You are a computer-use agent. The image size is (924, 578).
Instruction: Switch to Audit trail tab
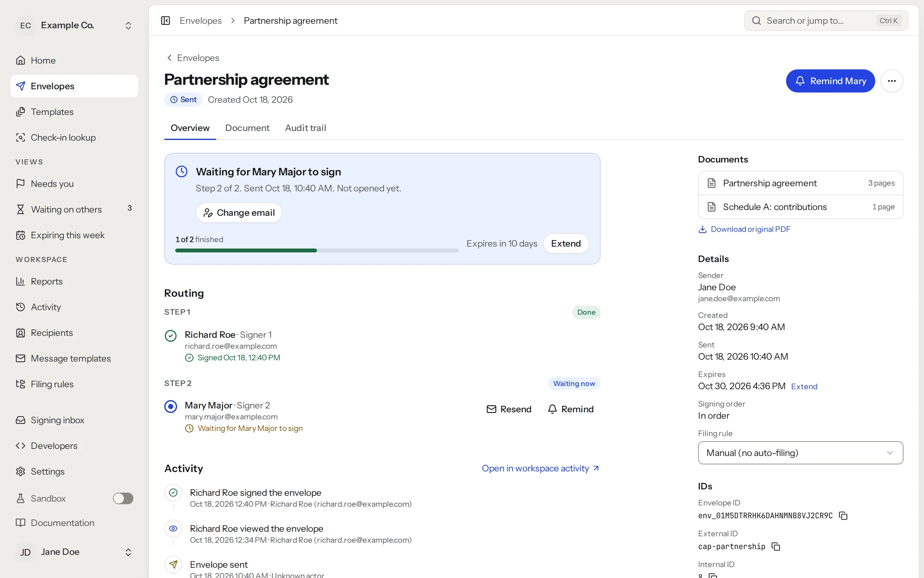tap(305, 128)
